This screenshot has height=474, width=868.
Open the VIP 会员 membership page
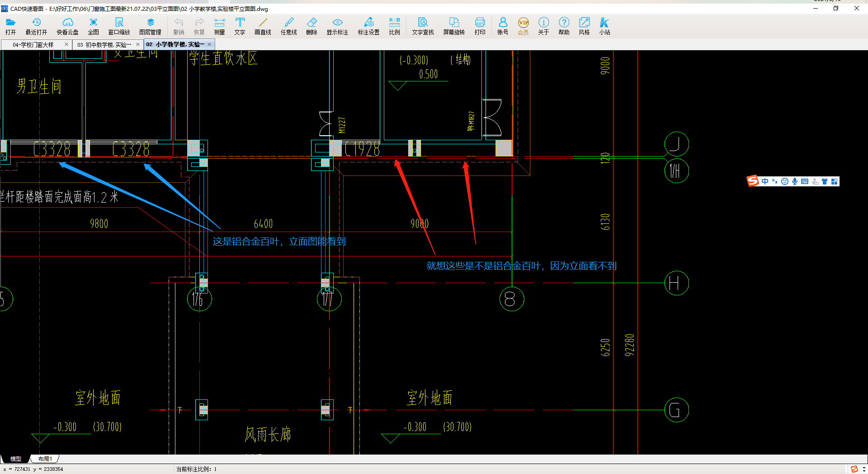pyautogui.click(x=523, y=26)
